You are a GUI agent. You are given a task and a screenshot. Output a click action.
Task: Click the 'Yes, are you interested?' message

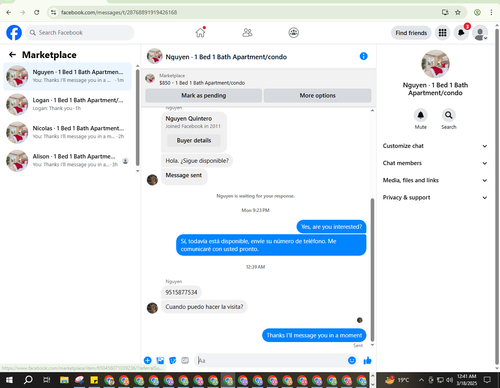[331, 227]
